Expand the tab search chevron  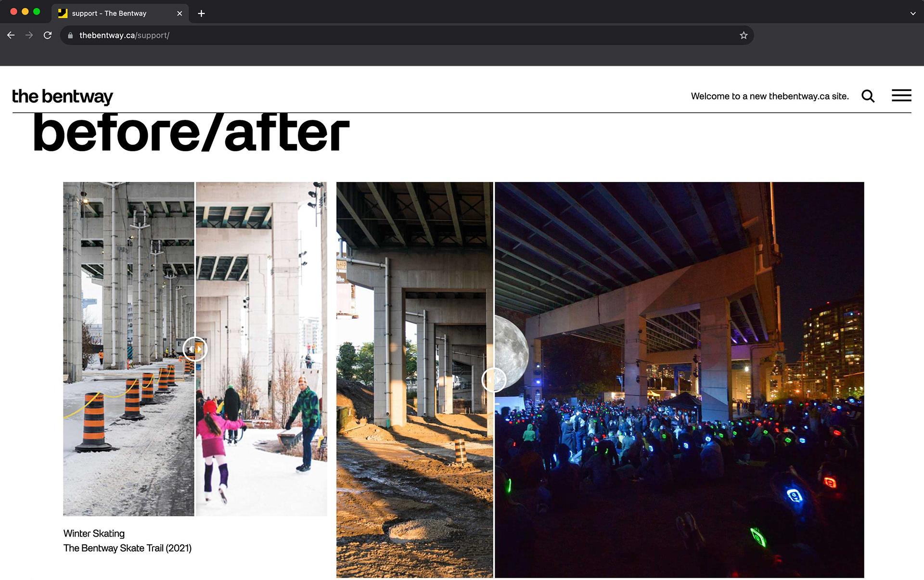coord(913,13)
